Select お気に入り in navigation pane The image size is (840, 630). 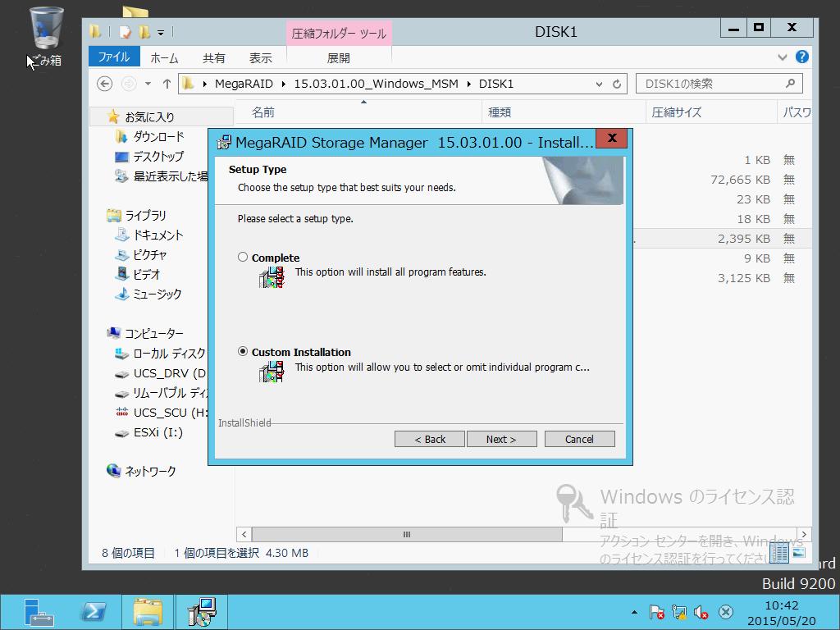point(149,116)
